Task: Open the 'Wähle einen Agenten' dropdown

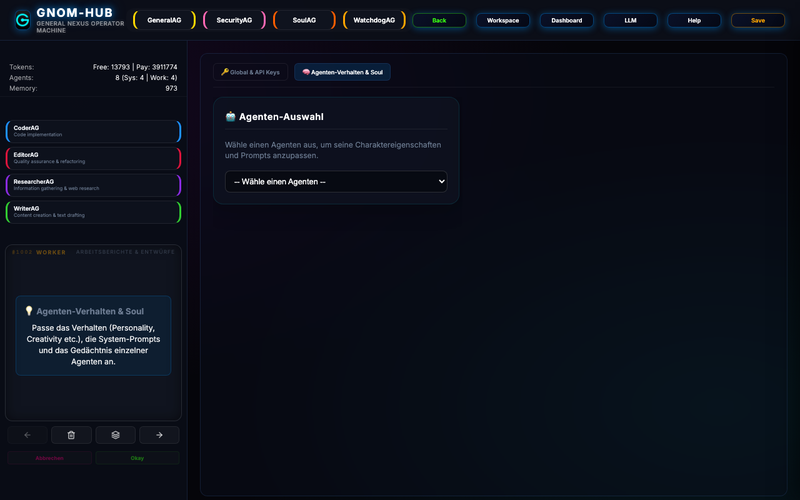Action: [x=336, y=182]
